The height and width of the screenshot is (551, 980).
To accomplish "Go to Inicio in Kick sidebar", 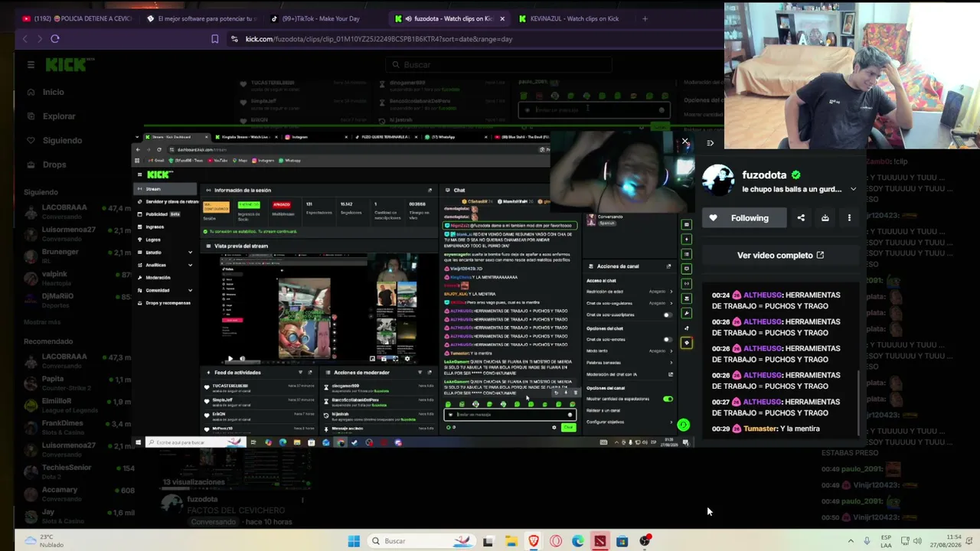I will [x=54, y=92].
